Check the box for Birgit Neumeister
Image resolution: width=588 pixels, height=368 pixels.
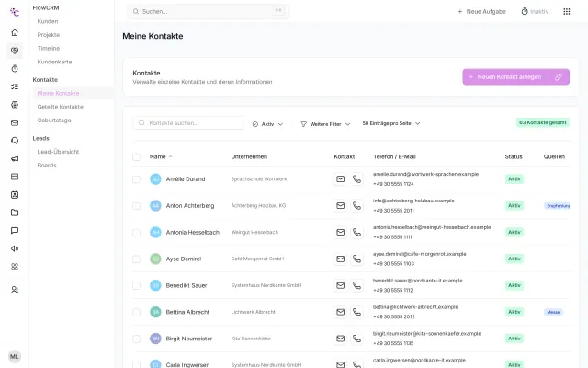(x=137, y=339)
